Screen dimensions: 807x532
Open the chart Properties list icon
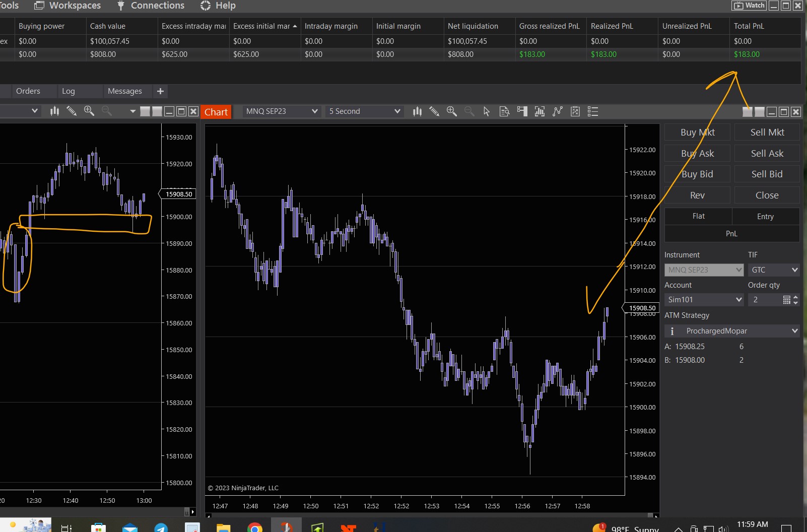click(x=593, y=111)
